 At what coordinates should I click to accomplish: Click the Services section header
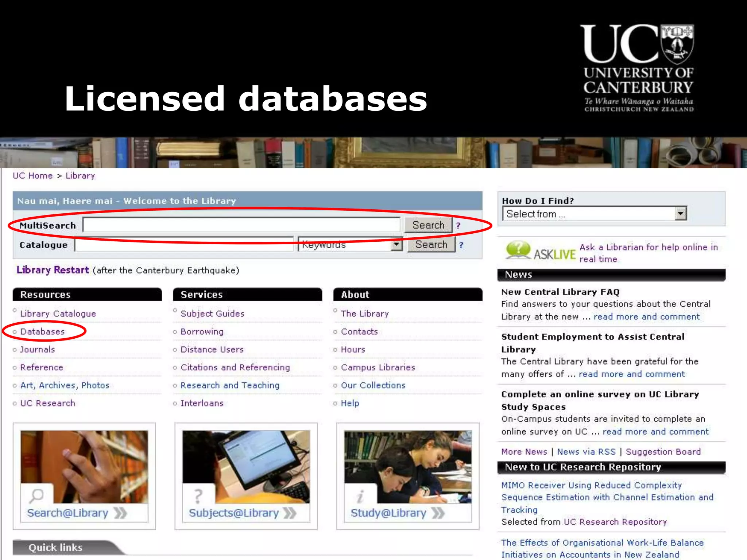pos(248,295)
